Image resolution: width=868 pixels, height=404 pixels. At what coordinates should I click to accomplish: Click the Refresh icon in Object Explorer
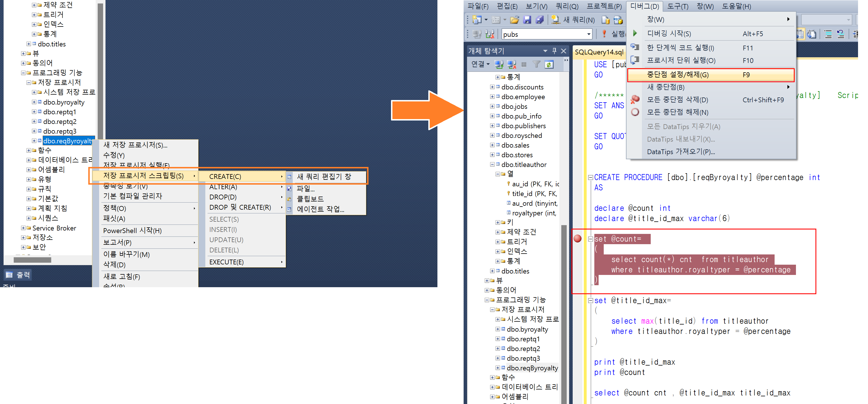click(549, 64)
